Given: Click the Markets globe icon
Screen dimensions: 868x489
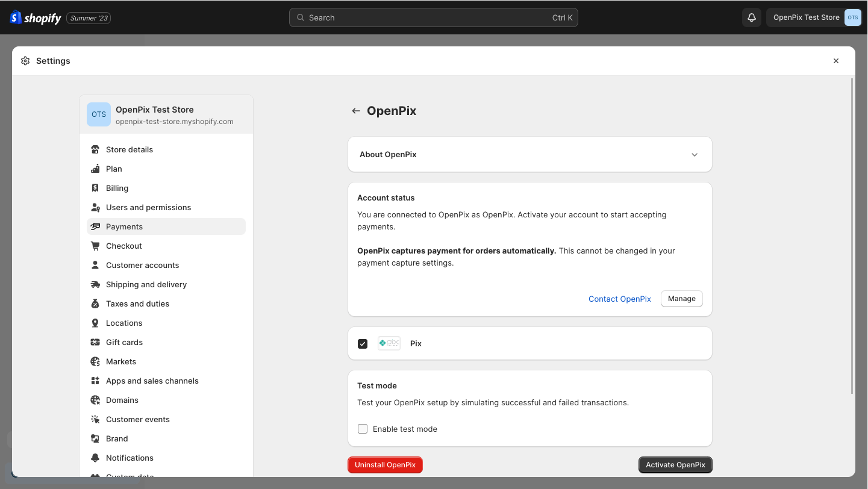Looking at the screenshot, I should click(95, 361).
